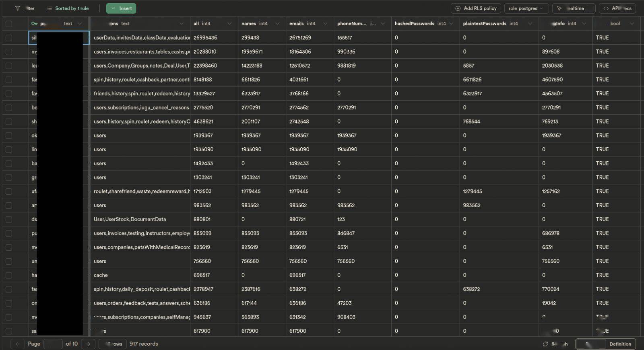This screenshot has width=644, height=350.
Task: Check the row with all value 8148188
Action: tap(9, 80)
